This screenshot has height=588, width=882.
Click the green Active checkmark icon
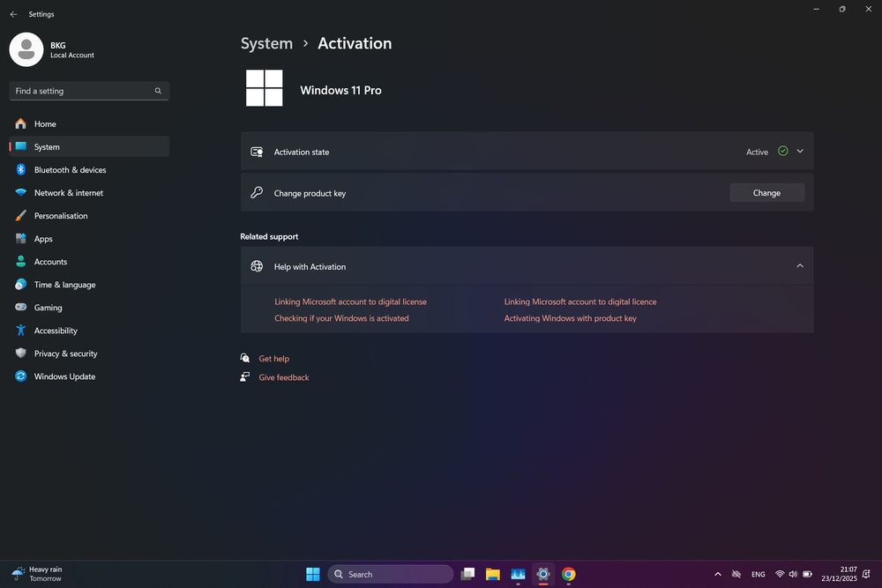(x=782, y=151)
